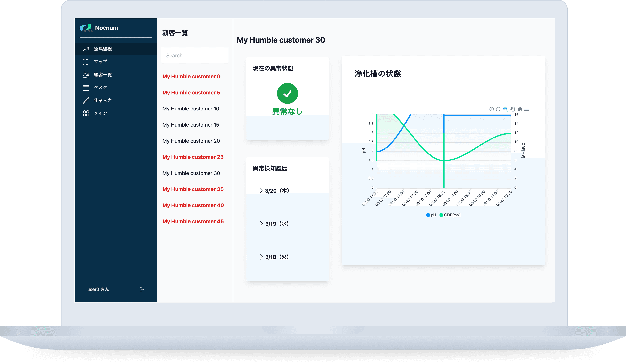Viewport: 626px width, 364px height.
Task: Click the customer Search input field
Action: coord(195,55)
